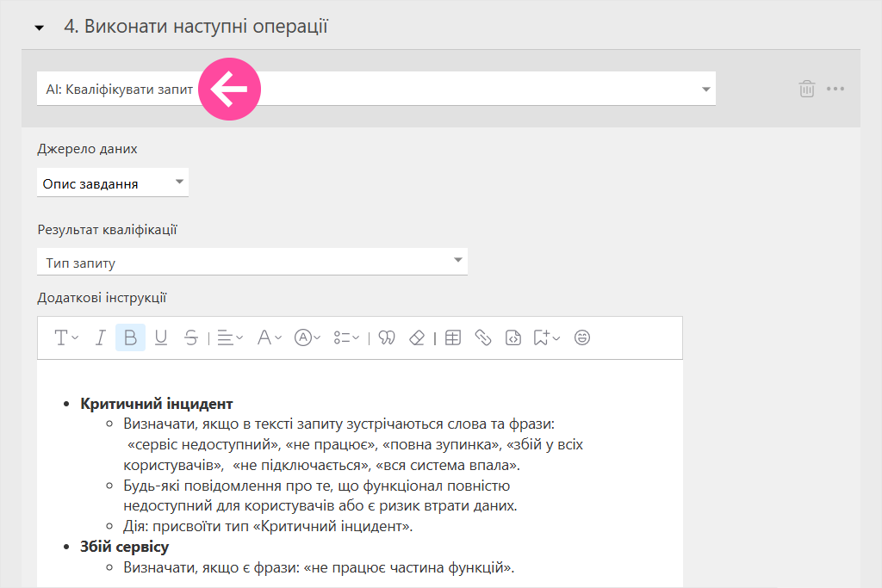Delete the operation with the trash icon

(806, 89)
